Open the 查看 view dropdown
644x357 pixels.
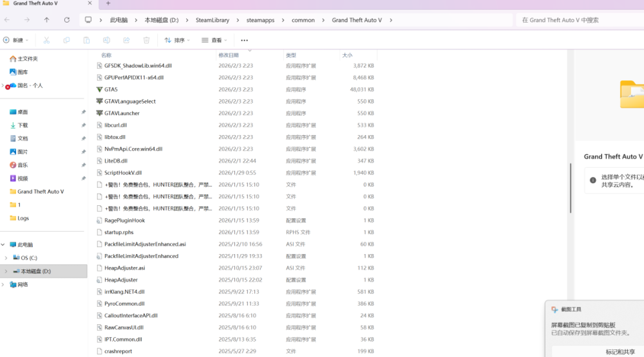pos(215,40)
